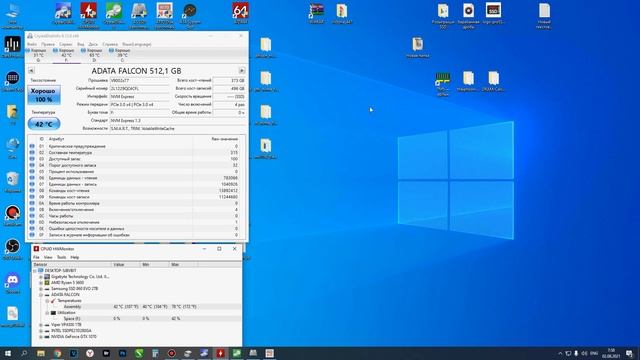This screenshot has width=640, height=360.
Task: Open the Сервис menu in CrystalDiskInfo
Action: click(65, 44)
